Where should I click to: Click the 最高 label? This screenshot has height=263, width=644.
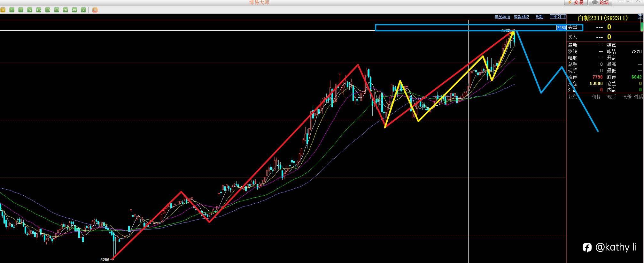click(x=611, y=64)
